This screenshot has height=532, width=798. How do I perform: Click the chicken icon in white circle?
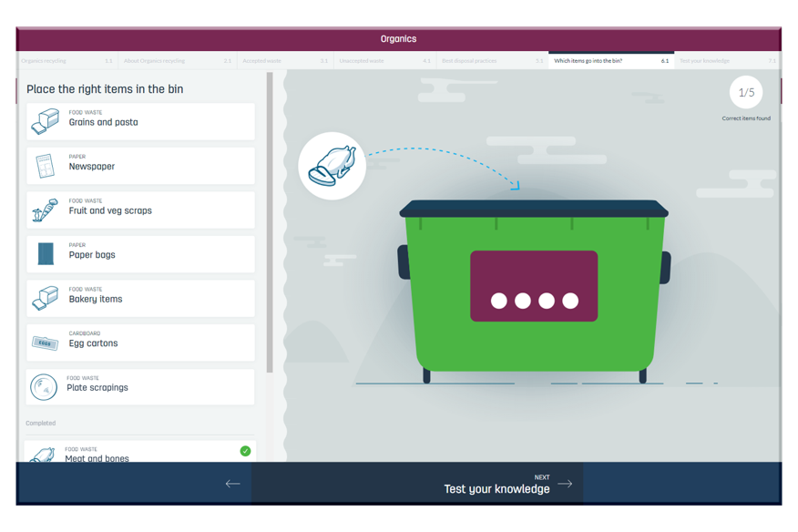tap(332, 167)
